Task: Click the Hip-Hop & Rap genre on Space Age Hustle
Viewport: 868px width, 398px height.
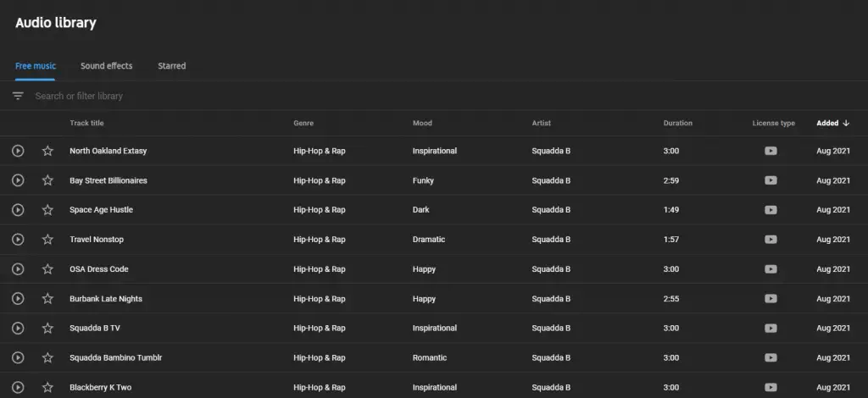Action: point(320,209)
